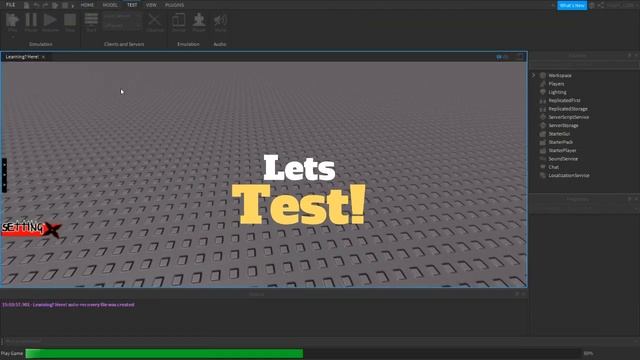Select StarterPlayer in Explorer
This screenshot has width=640, height=360.
tap(562, 151)
